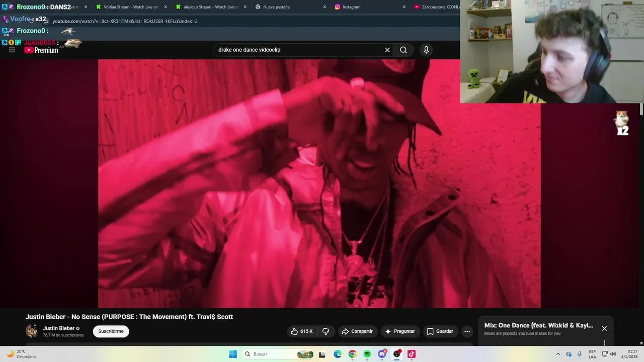Switch to alesicap Stream tab

pyautogui.click(x=210, y=7)
